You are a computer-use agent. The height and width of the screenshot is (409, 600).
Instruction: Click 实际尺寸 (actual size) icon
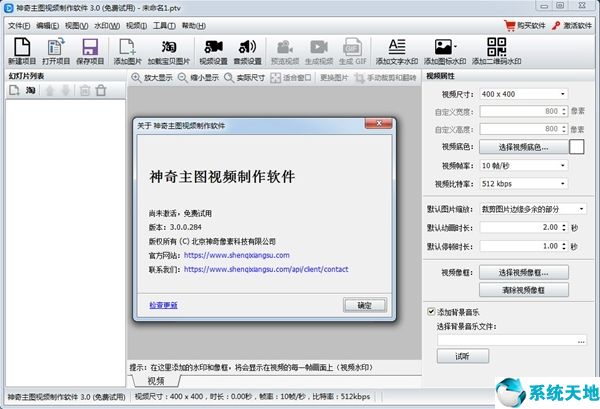pos(229,78)
